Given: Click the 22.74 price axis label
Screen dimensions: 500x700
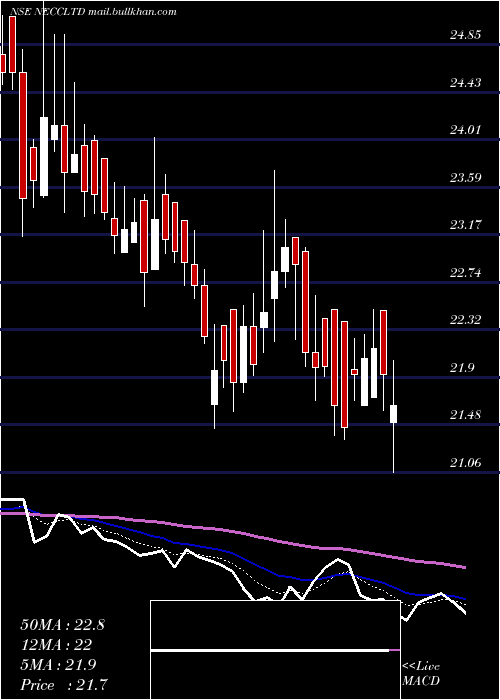Looking at the screenshot, I should tap(466, 272).
